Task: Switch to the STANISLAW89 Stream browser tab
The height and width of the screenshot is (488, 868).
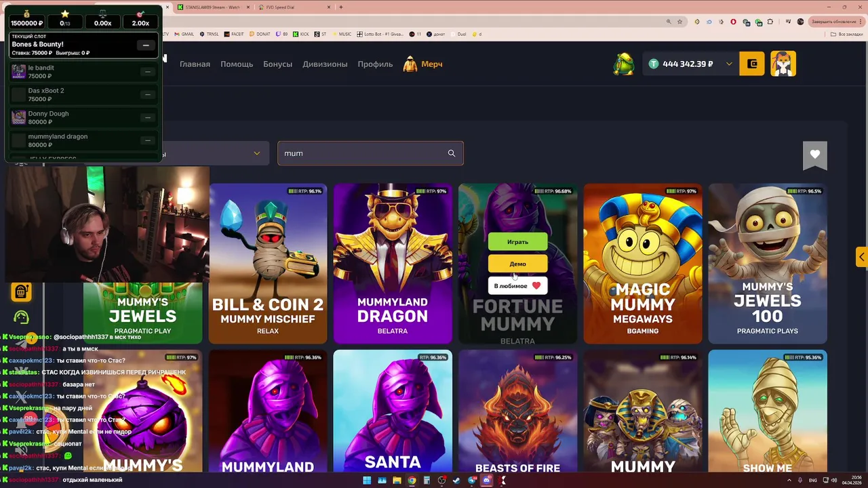Action: click(x=212, y=7)
